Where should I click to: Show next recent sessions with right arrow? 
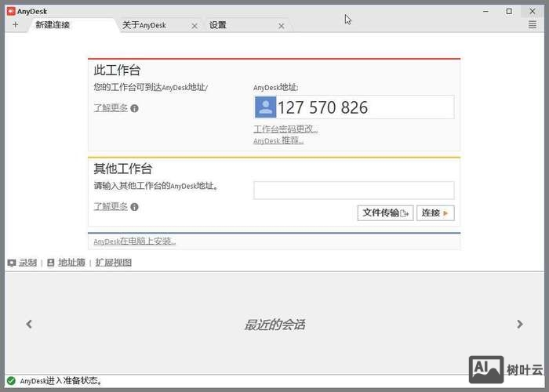click(x=520, y=324)
